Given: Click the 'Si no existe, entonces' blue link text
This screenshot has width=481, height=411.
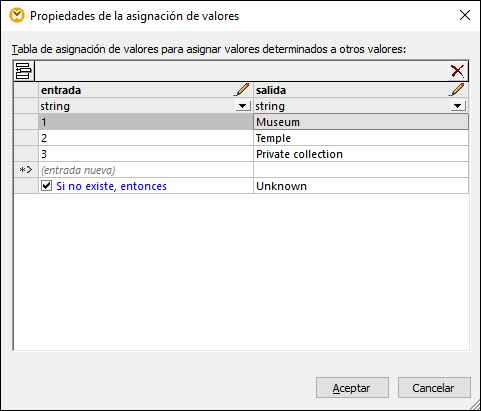Looking at the screenshot, I should (x=111, y=186).
